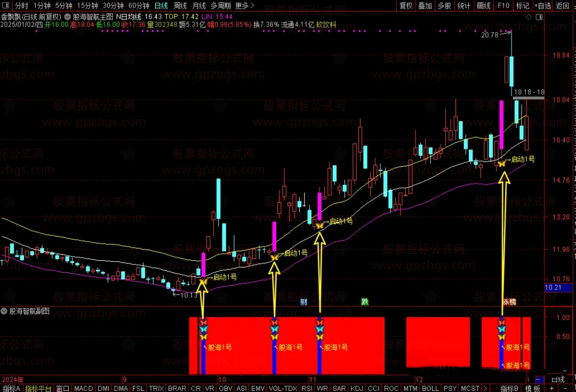Viewport: 576px width, 392px height.
Task: Click the 返回 back button
Action: click(563, 6)
